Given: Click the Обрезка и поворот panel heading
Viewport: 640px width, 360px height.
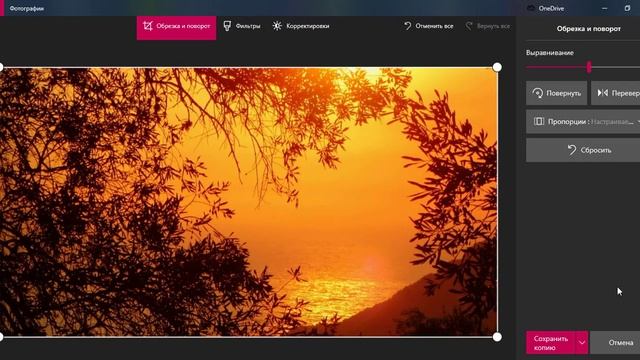Looking at the screenshot, I should 589,29.
